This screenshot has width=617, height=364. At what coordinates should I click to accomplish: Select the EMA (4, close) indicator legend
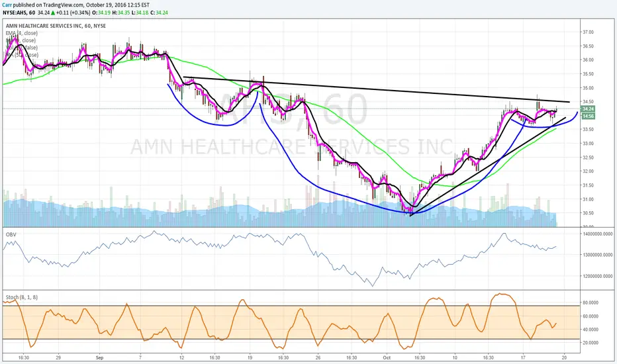click(x=22, y=33)
